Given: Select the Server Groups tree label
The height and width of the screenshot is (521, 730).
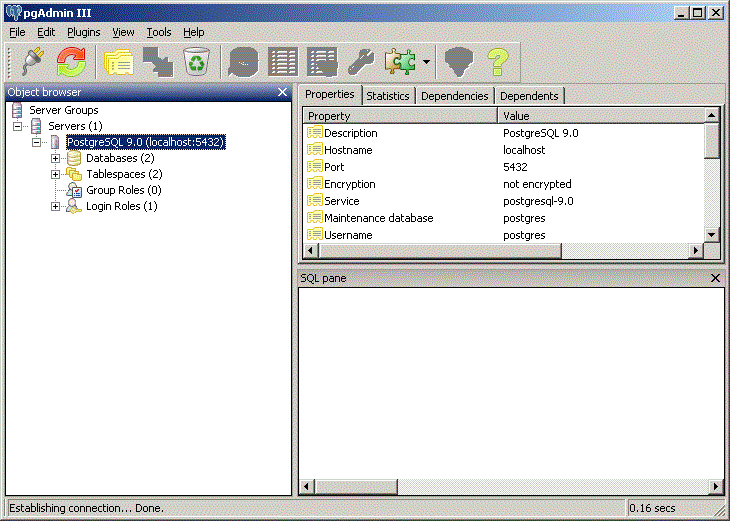Looking at the screenshot, I should 64,110.
